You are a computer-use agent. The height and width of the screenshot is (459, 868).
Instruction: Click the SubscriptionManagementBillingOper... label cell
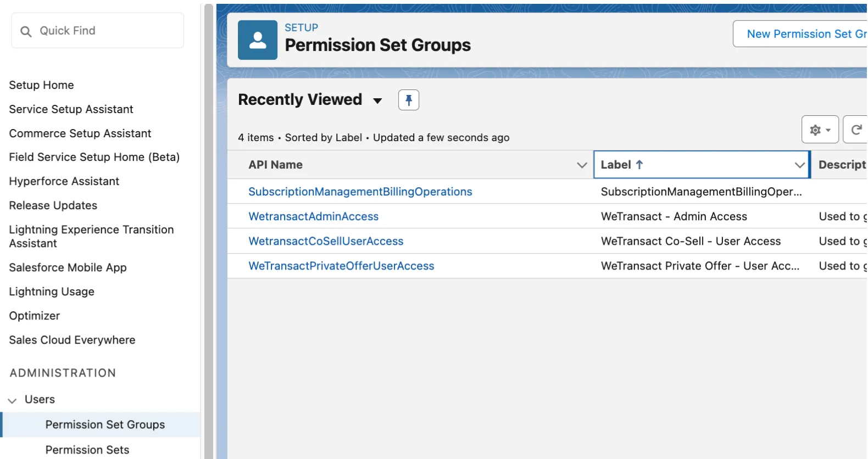[701, 192]
